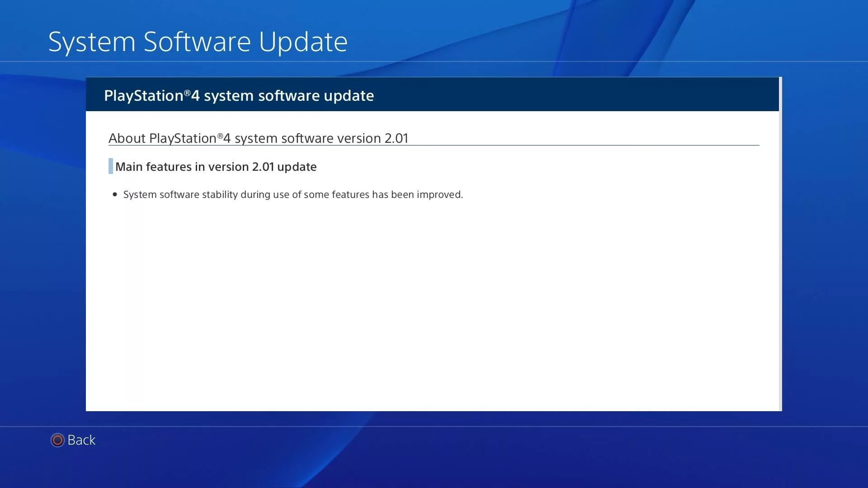Select the stability improvement bullet point
The width and height of the screenshot is (868, 488).
click(292, 194)
